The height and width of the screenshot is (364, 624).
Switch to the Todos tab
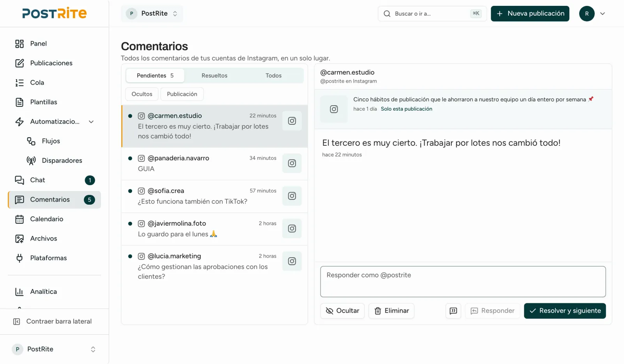[274, 76]
